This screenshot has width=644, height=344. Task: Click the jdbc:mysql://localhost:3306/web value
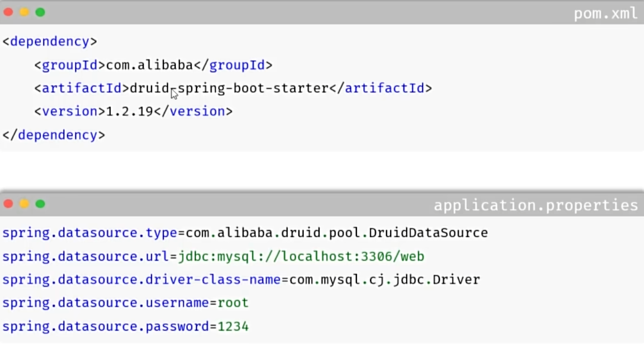click(x=301, y=257)
